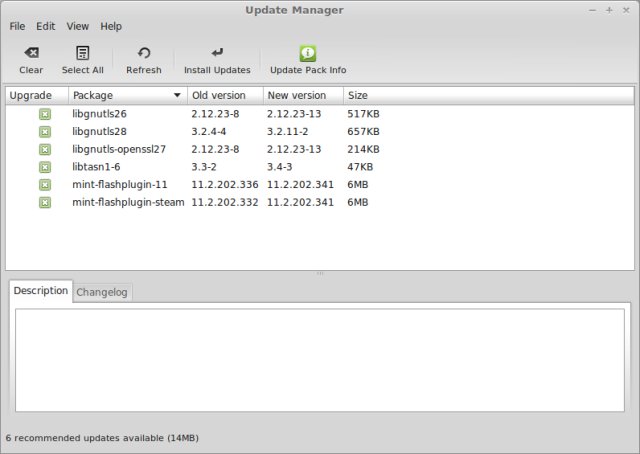
Task: Select the libgnutls28 package name
Action: point(99,131)
